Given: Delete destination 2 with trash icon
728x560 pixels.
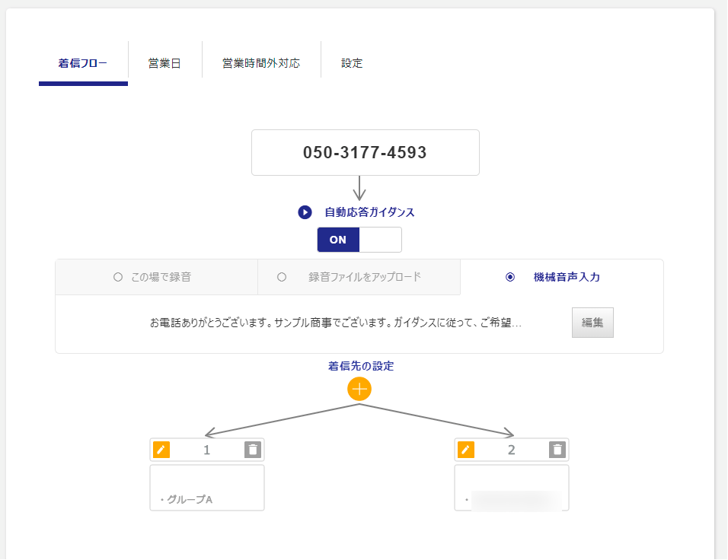Looking at the screenshot, I should [x=557, y=450].
